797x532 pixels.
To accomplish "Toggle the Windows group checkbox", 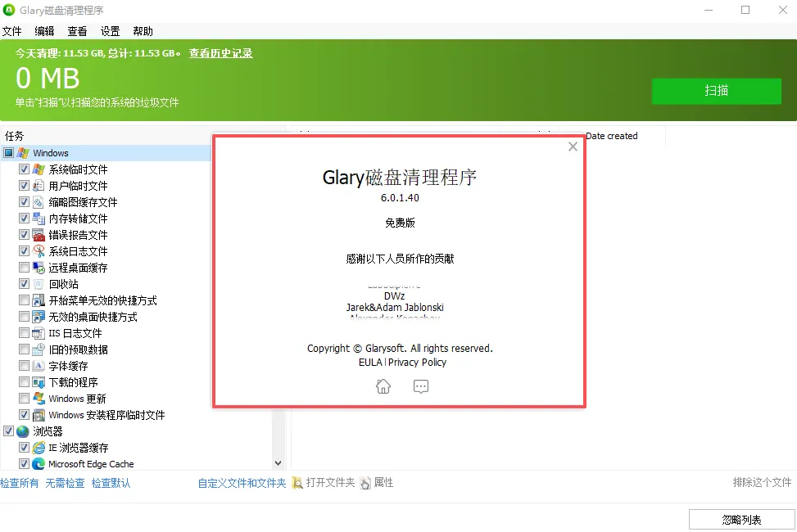I will (x=9, y=153).
